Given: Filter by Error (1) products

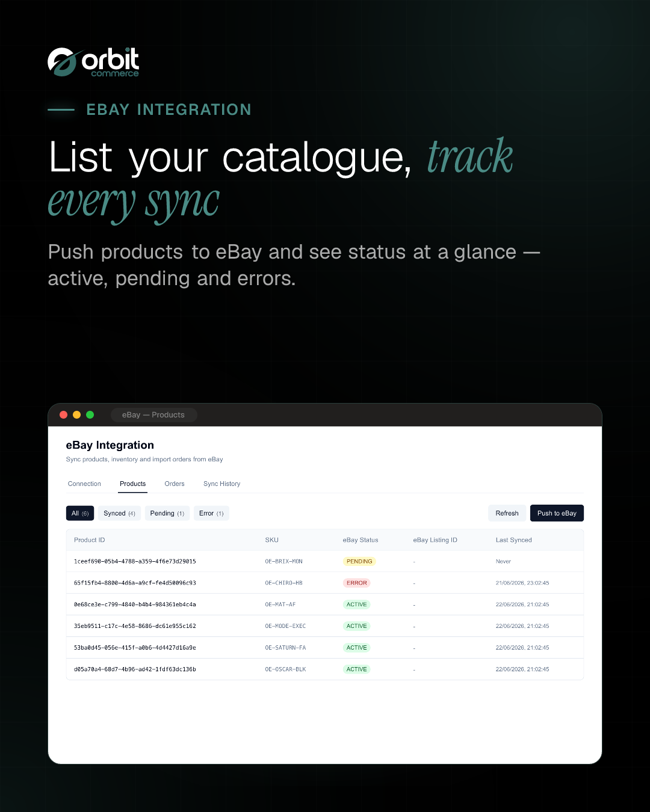Looking at the screenshot, I should click(x=211, y=513).
